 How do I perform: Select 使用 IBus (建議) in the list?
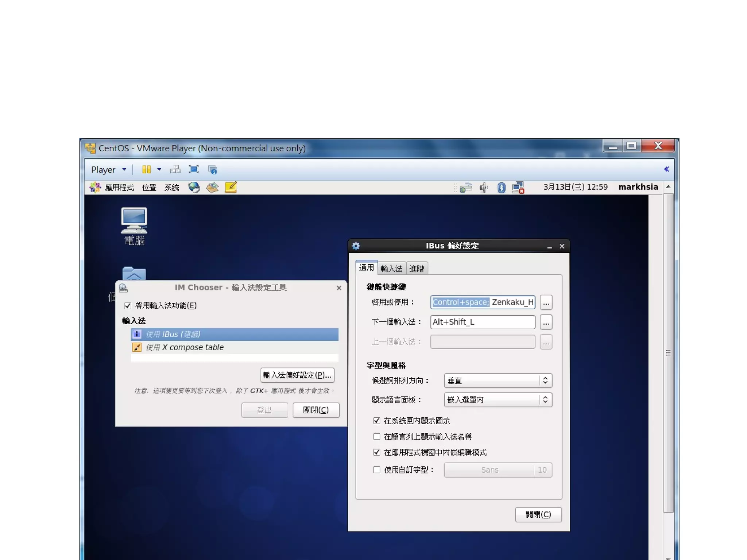coord(235,334)
